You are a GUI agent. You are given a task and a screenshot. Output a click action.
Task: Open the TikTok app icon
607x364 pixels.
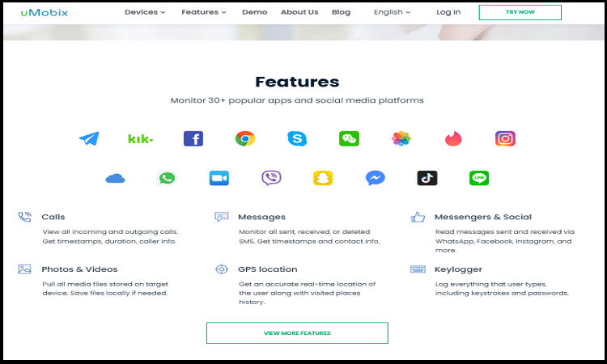(427, 178)
